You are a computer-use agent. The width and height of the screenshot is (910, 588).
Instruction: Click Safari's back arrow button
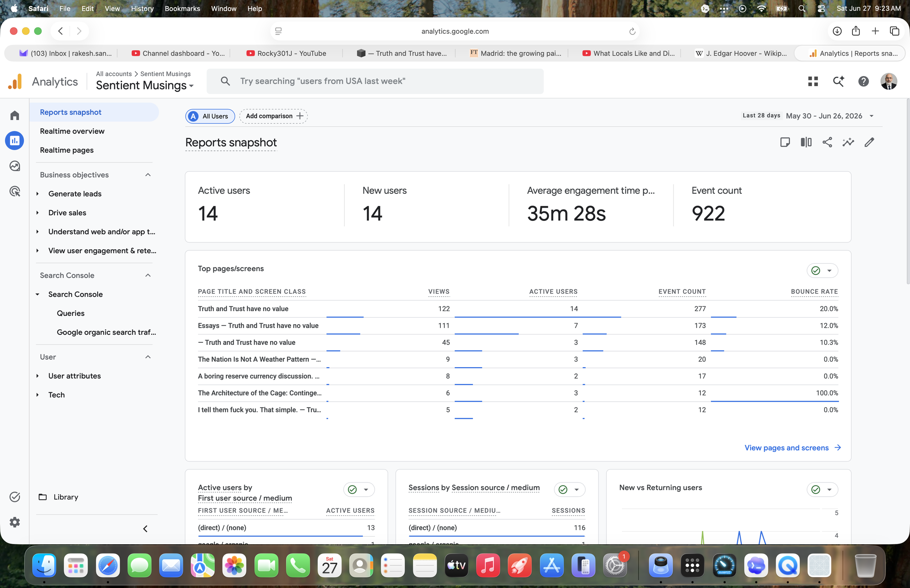[x=60, y=31]
